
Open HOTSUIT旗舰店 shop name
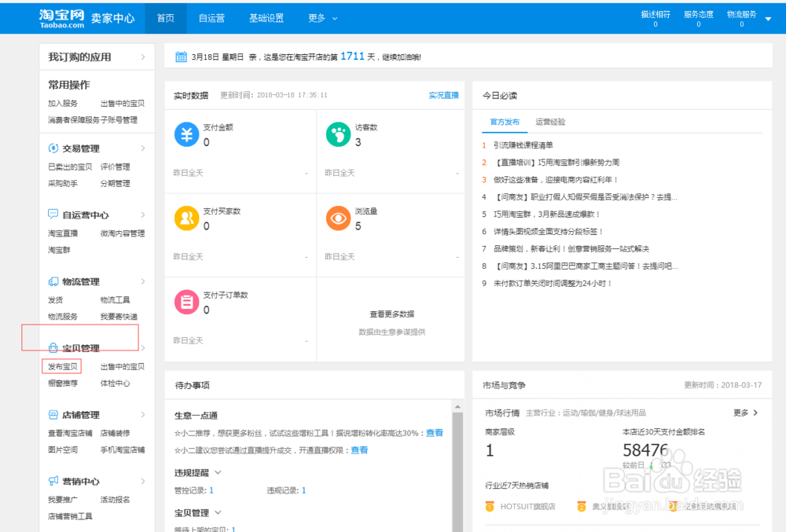pyautogui.click(x=527, y=506)
